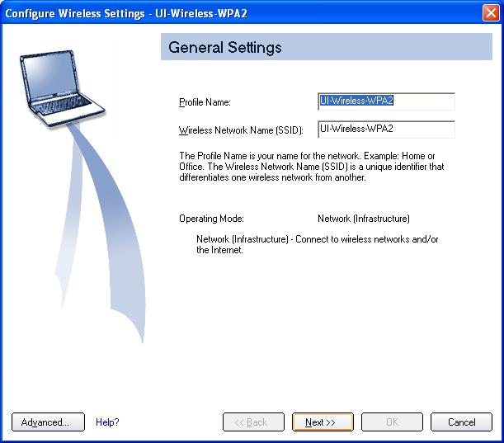Open the Advanced... settings button
The image size is (504, 443).
48,422
